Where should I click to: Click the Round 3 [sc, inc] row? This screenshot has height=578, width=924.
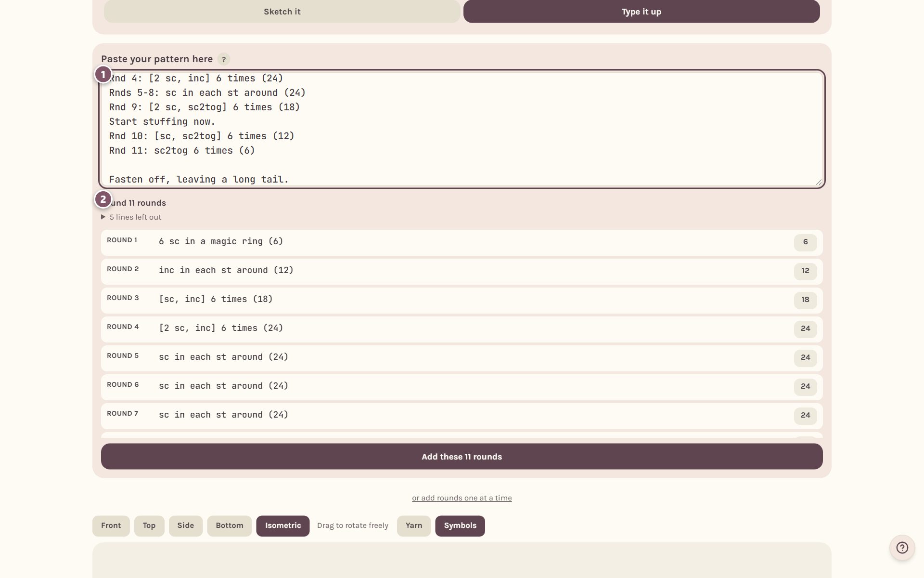click(x=462, y=300)
